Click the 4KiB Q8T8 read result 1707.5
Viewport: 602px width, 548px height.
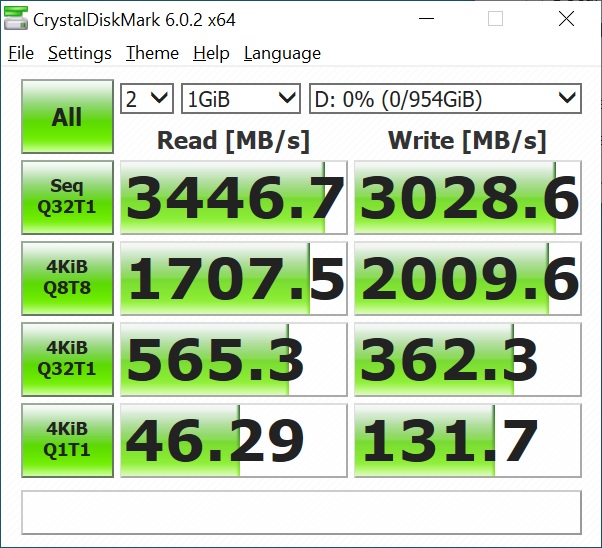point(234,278)
